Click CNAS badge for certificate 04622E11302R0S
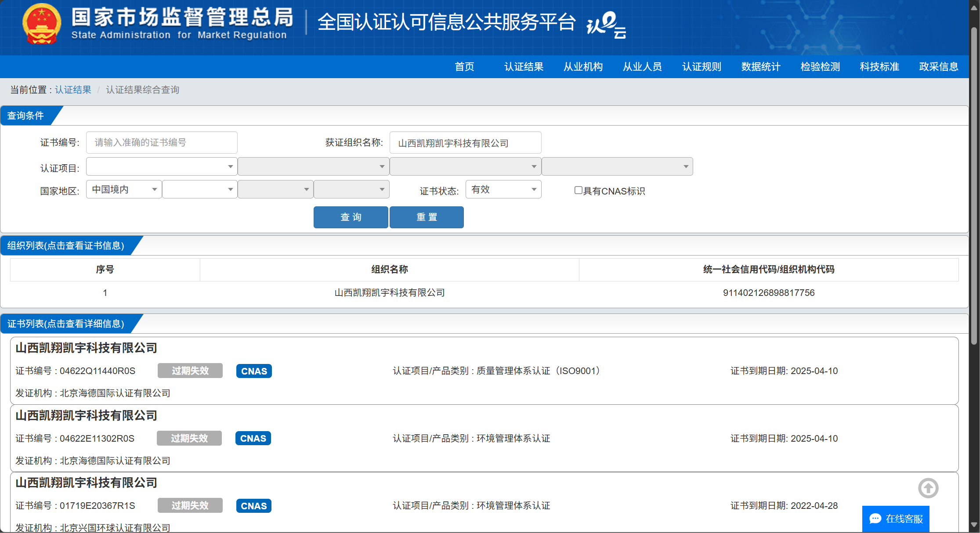Viewport: 980px width, 533px height. point(253,438)
